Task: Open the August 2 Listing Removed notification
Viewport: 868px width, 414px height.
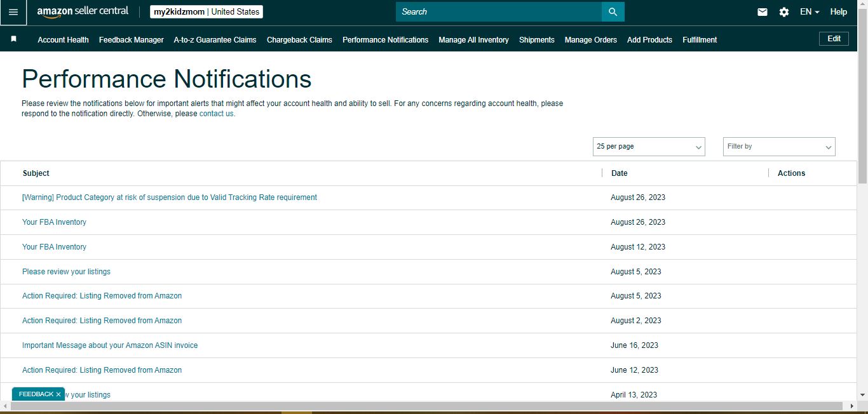Action: 102,321
